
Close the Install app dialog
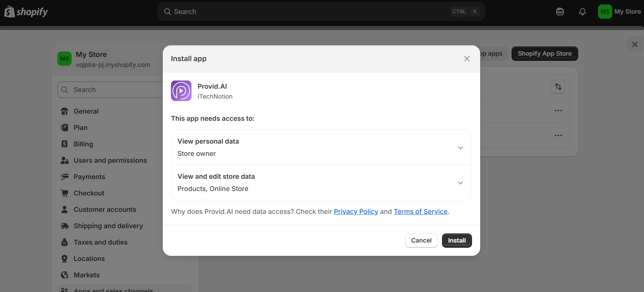click(x=467, y=59)
